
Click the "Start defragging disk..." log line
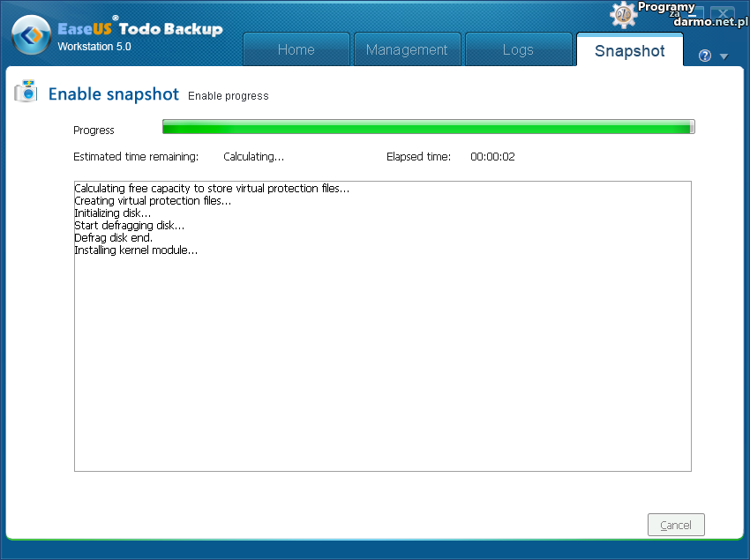(129, 226)
